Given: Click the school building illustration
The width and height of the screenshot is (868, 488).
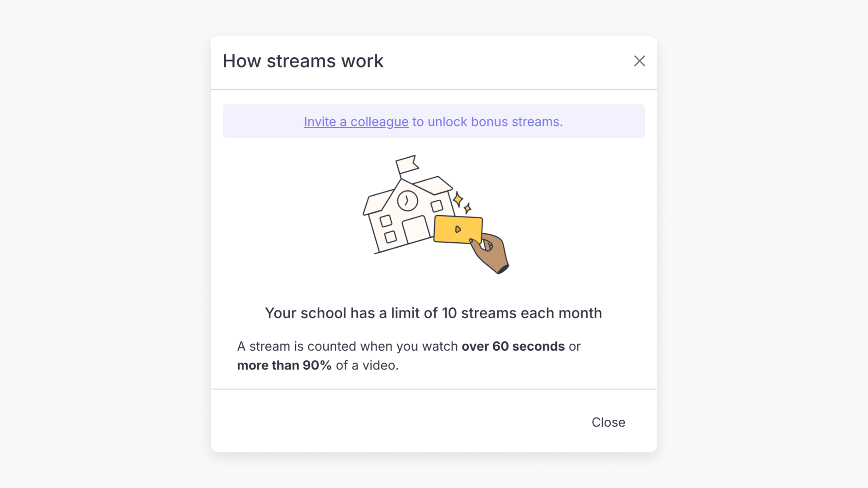Looking at the screenshot, I should coord(407,212).
